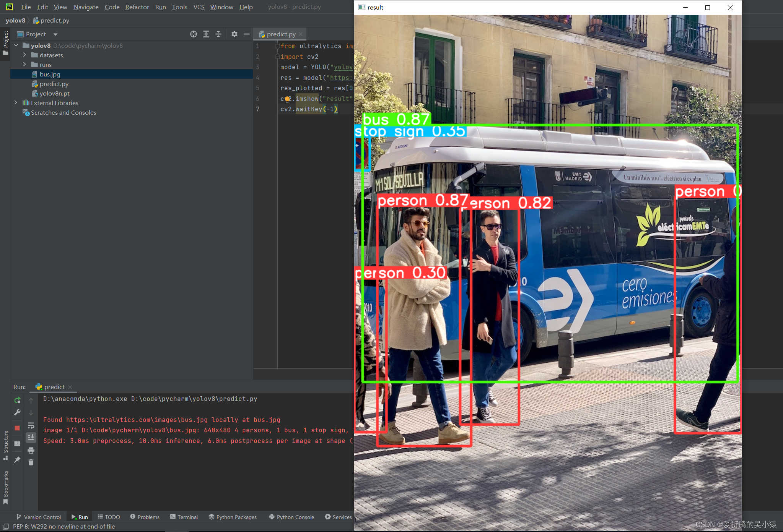
Task: Pin the run tab
Action: point(17,460)
